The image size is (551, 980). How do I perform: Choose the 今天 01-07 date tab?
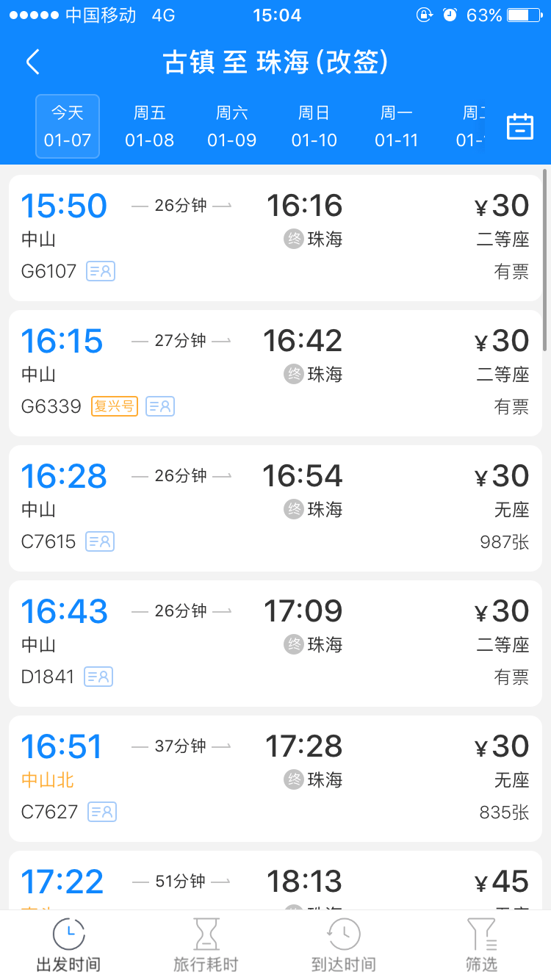(x=68, y=126)
